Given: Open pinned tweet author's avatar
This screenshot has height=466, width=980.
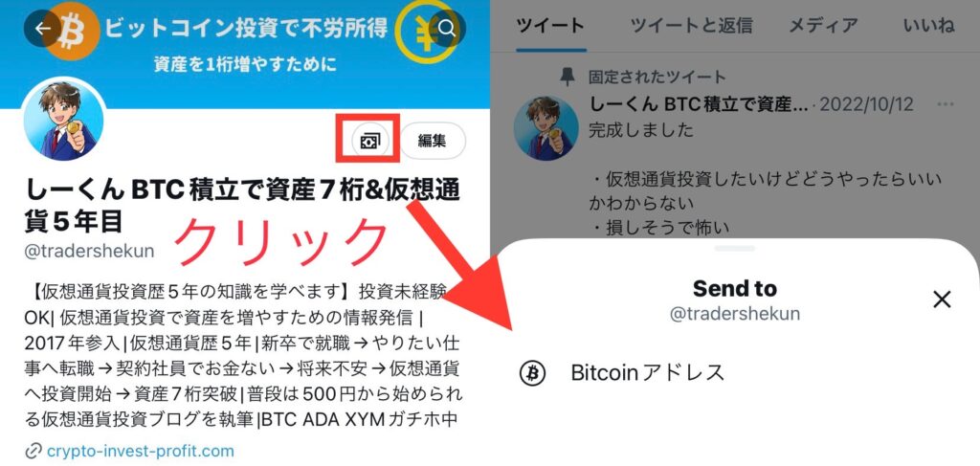Looking at the screenshot, I should (546, 128).
